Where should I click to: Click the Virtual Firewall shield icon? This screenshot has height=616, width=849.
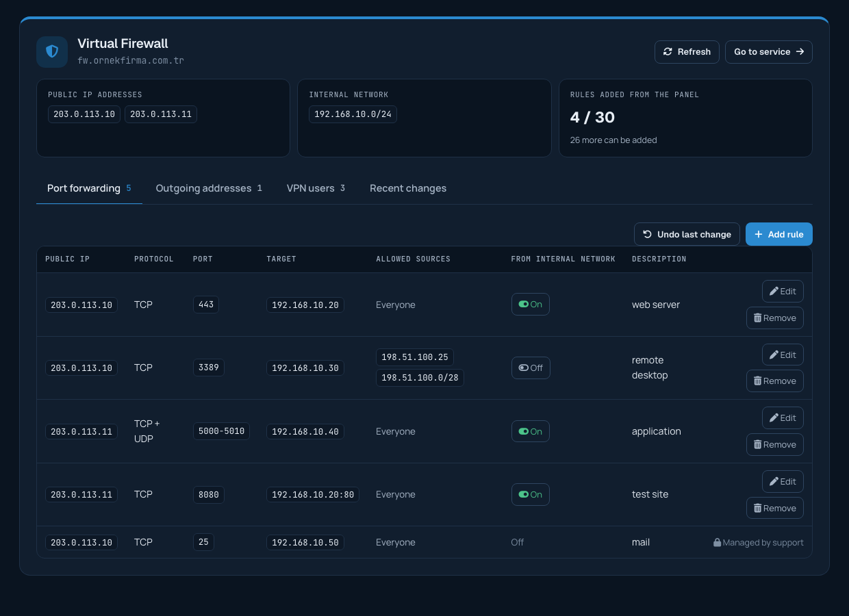52,52
